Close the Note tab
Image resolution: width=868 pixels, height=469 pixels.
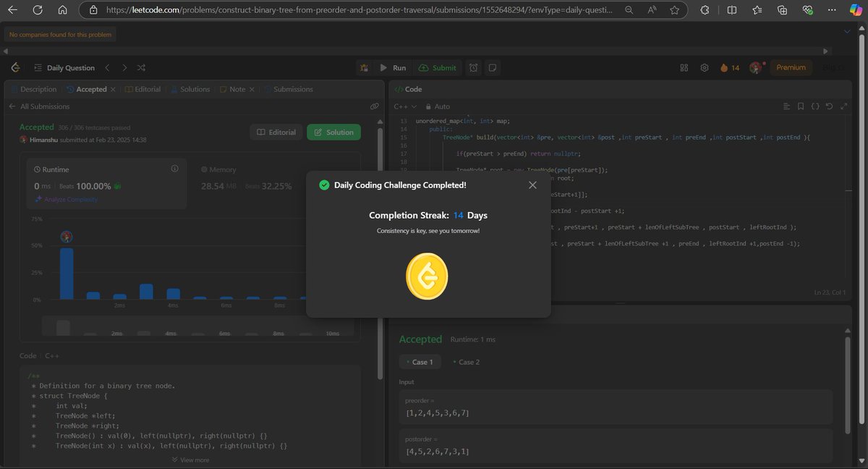252,89
